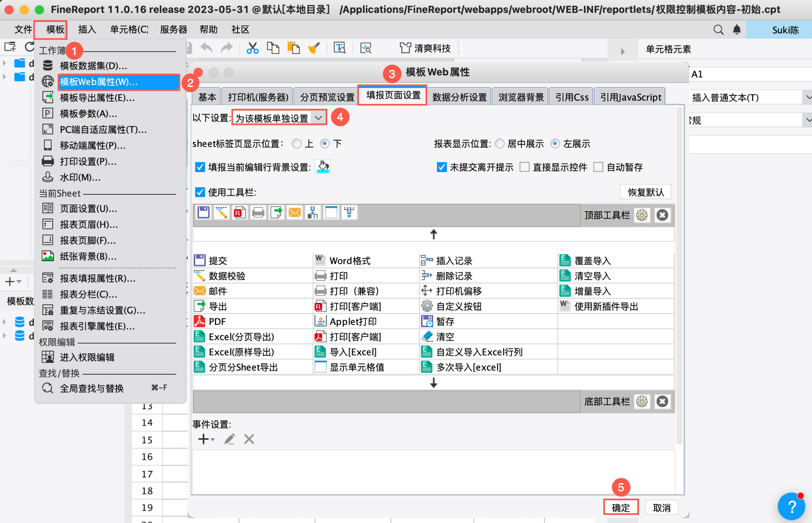Click the up arrow above the button list
The width and height of the screenshot is (812, 523).
[x=433, y=234]
